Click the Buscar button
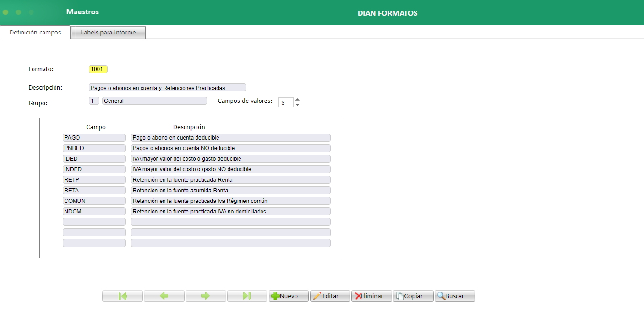The image size is (644, 314). tap(455, 296)
